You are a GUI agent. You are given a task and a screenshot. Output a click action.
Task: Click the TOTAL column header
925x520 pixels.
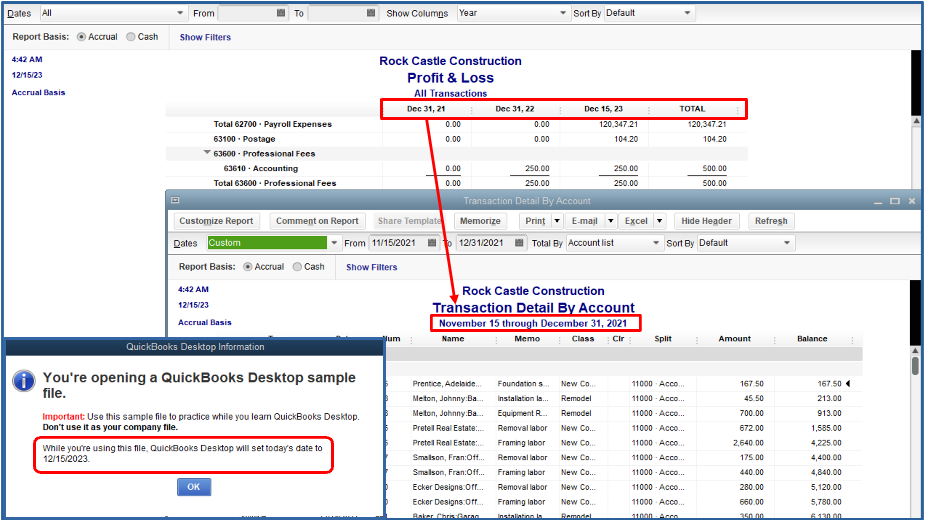tap(693, 109)
